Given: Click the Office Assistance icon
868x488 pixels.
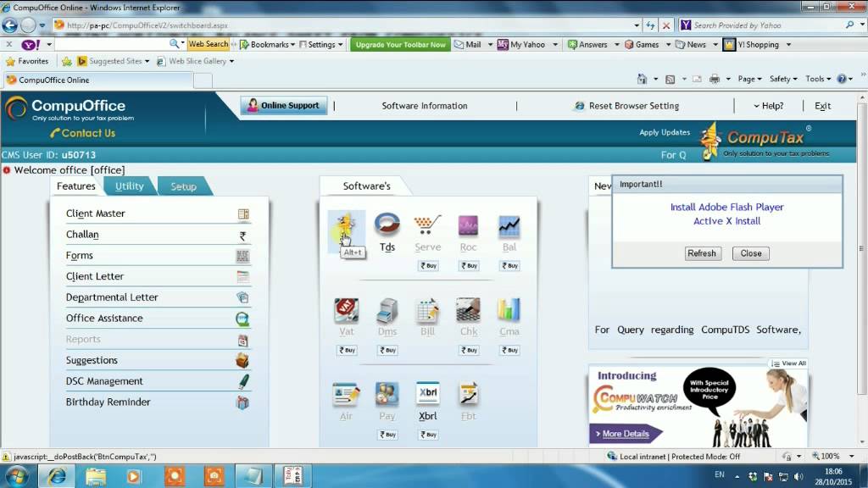Looking at the screenshot, I should pos(242,319).
